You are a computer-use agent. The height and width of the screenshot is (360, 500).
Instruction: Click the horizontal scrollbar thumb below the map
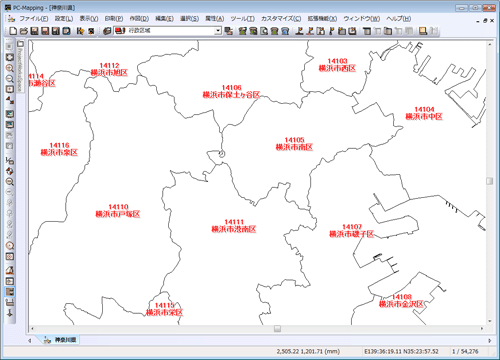click(x=277, y=329)
